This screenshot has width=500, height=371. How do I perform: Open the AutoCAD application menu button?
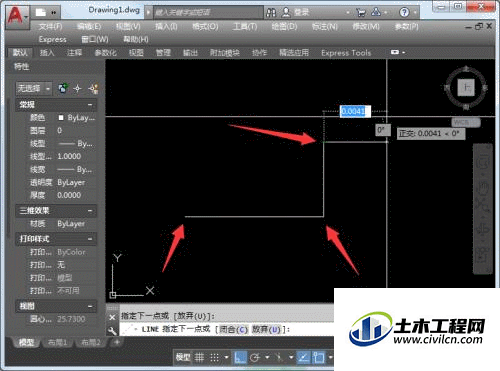tap(16, 16)
